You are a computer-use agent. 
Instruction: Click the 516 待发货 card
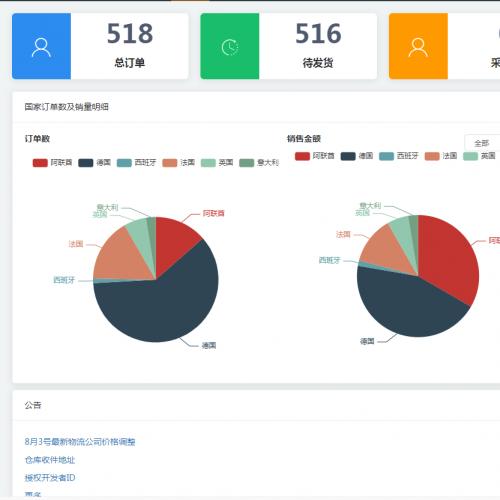click(289, 46)
